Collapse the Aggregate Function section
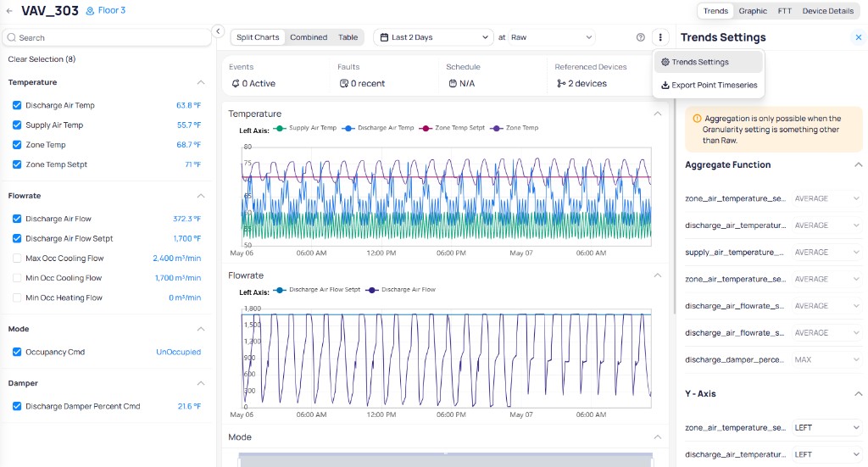This screenshot has width=868, height=467. [858, 165]
